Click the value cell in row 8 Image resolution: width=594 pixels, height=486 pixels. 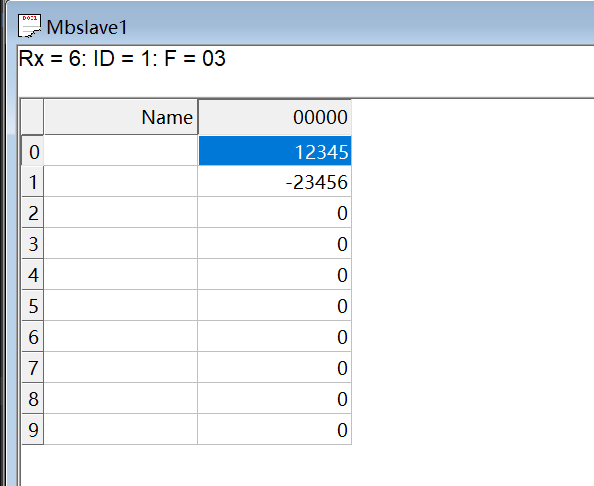click(275, 398)
